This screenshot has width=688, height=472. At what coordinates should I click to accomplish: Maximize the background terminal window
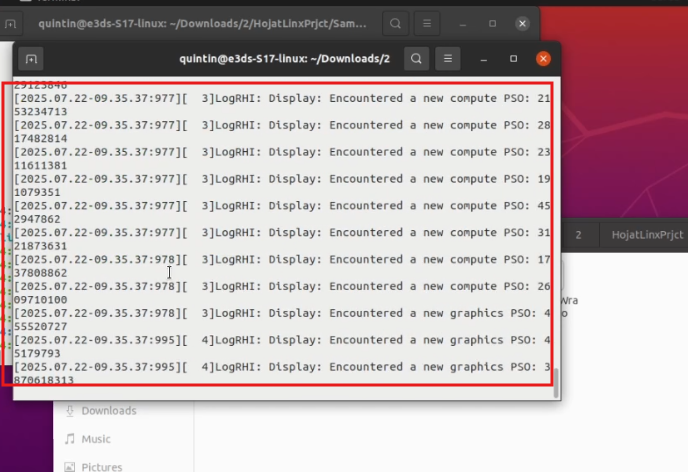coord(493,22)
